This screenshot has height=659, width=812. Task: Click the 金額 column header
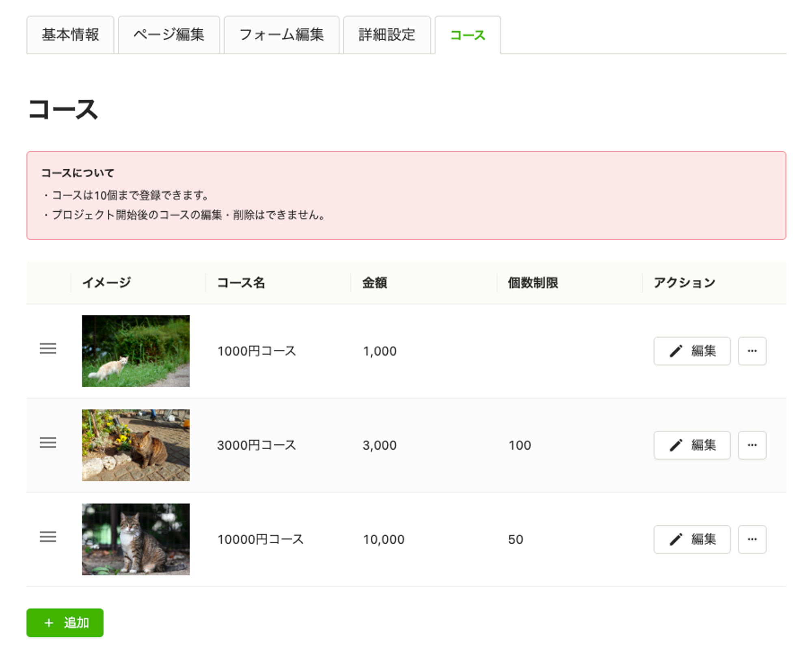(x=374, y=283)
